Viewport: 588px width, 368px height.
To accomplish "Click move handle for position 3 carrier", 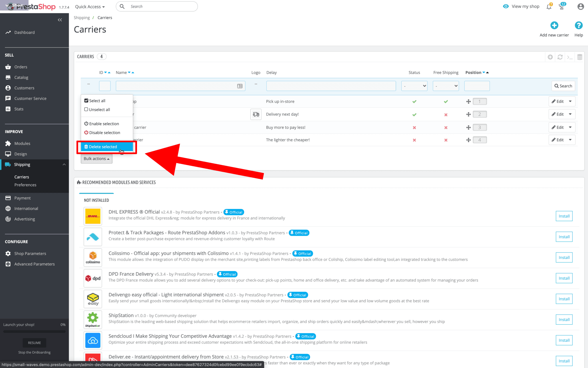I will pos(468,127).
